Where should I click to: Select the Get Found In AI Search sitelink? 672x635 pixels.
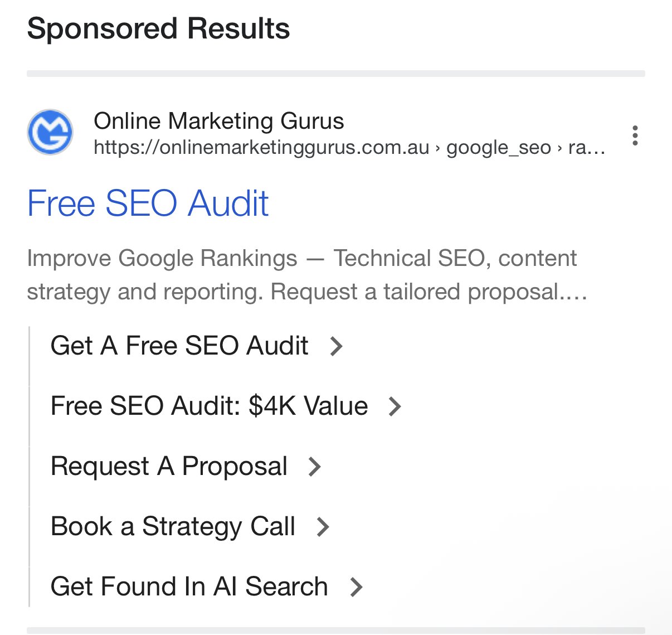189,586
